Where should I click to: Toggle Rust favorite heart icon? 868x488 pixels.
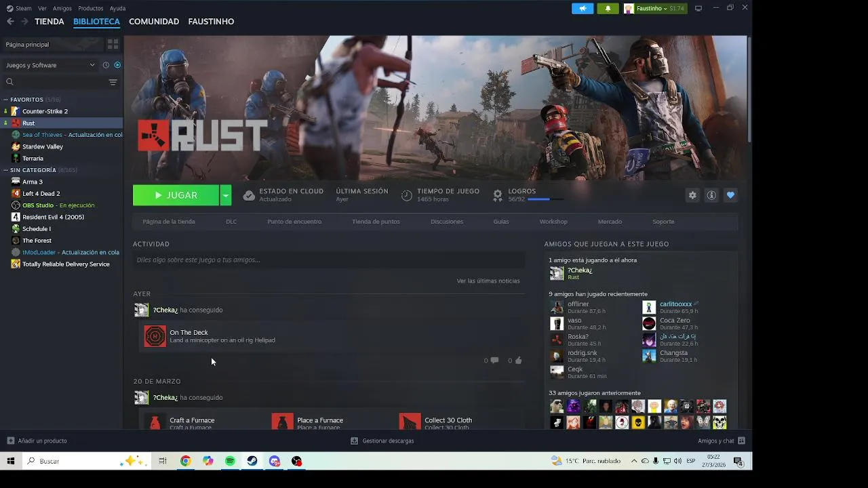pos(730,195)
